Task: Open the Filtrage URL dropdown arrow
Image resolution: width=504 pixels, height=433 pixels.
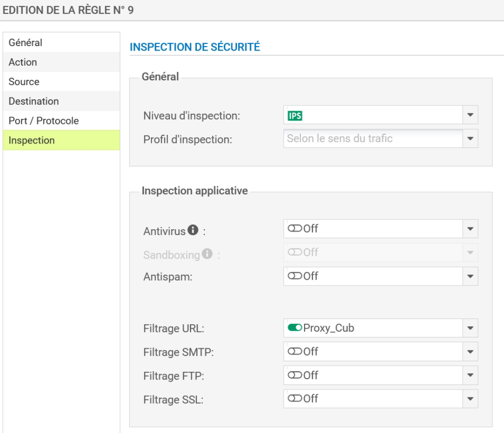Action: [x=470, y=328]
